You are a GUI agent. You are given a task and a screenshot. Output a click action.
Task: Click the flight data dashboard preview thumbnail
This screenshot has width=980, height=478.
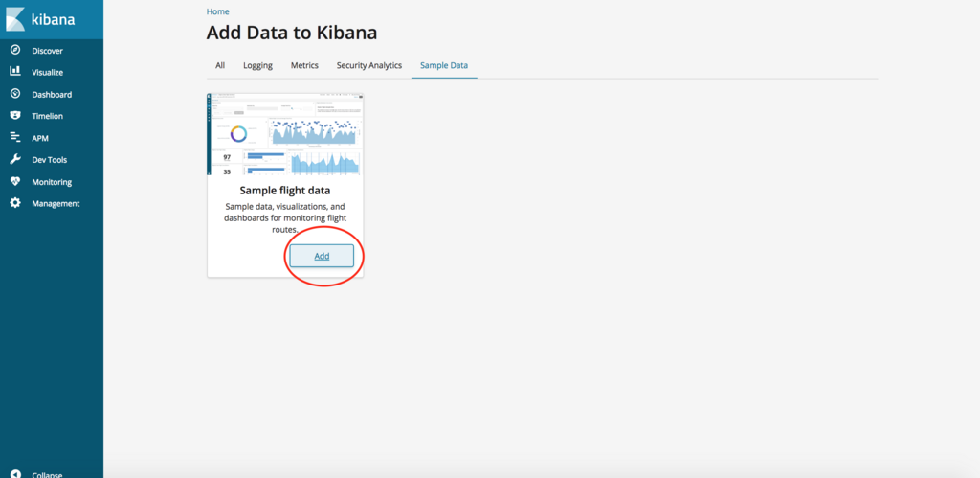point(285,134)
